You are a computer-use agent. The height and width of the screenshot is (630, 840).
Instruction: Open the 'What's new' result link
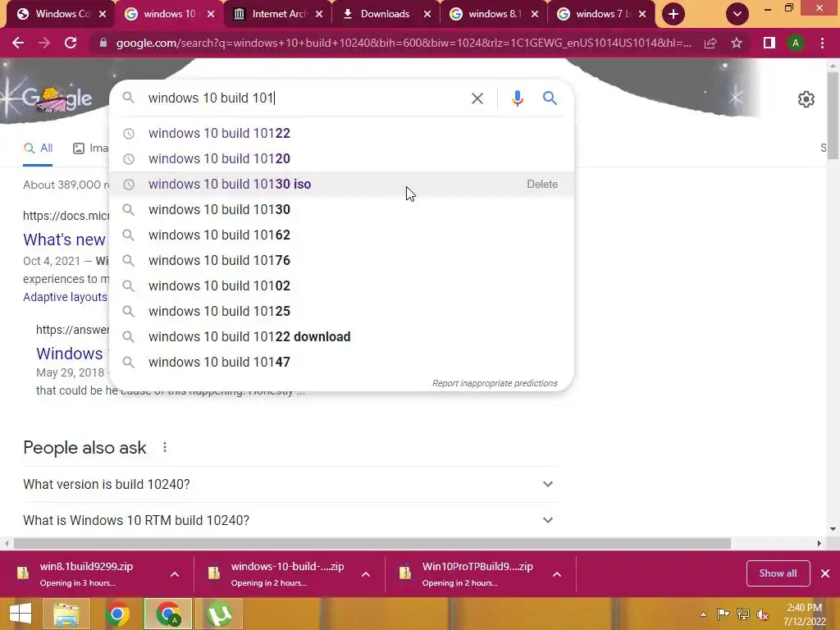click(x=64, y=240)
